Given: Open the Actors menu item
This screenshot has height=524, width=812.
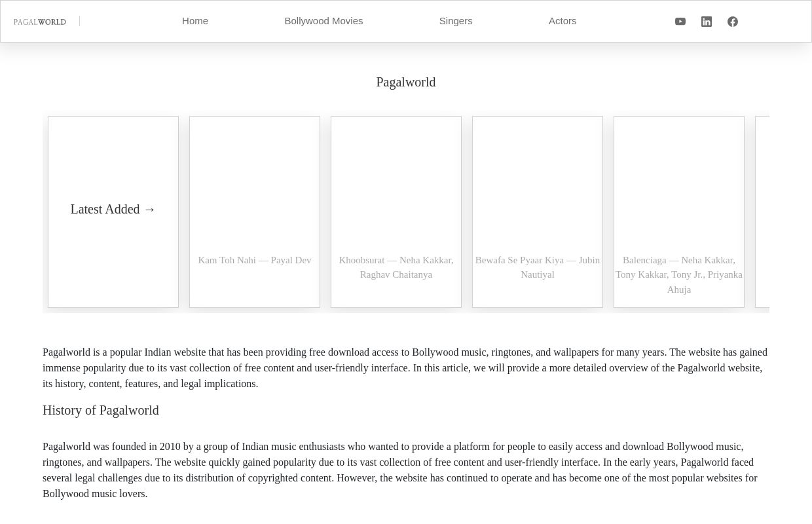Looking at the screenshot, I should tap(563, 21).
